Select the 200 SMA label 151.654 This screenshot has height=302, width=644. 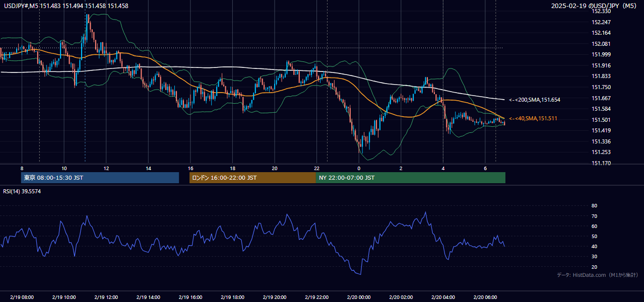point(535,100)
